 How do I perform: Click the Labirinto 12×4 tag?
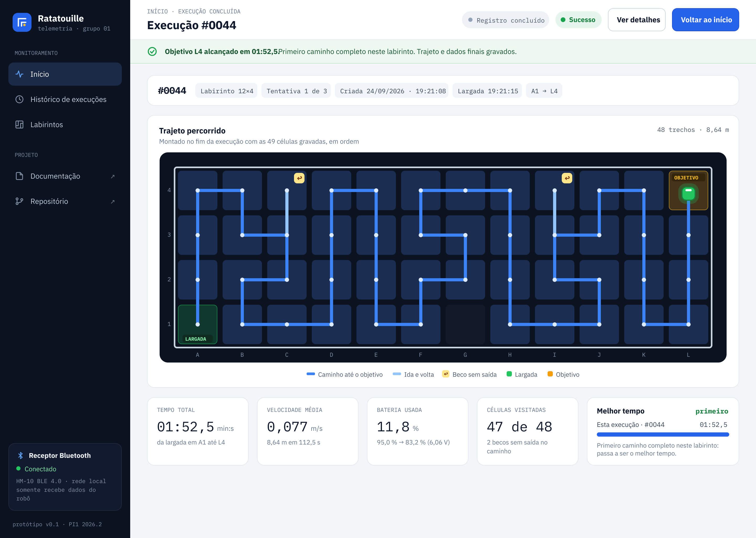226,91
